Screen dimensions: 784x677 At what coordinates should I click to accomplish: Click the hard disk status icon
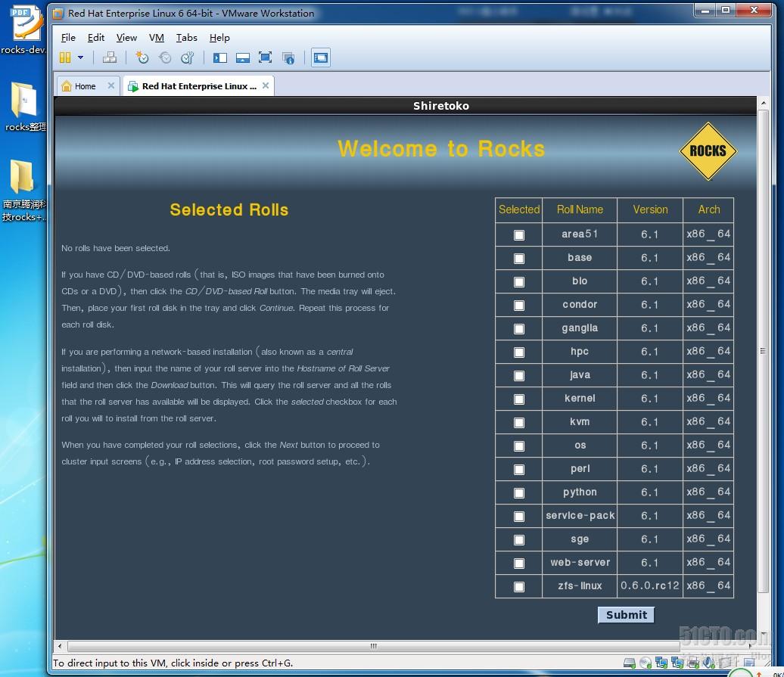pyautogui.click(x=630, y=663)
